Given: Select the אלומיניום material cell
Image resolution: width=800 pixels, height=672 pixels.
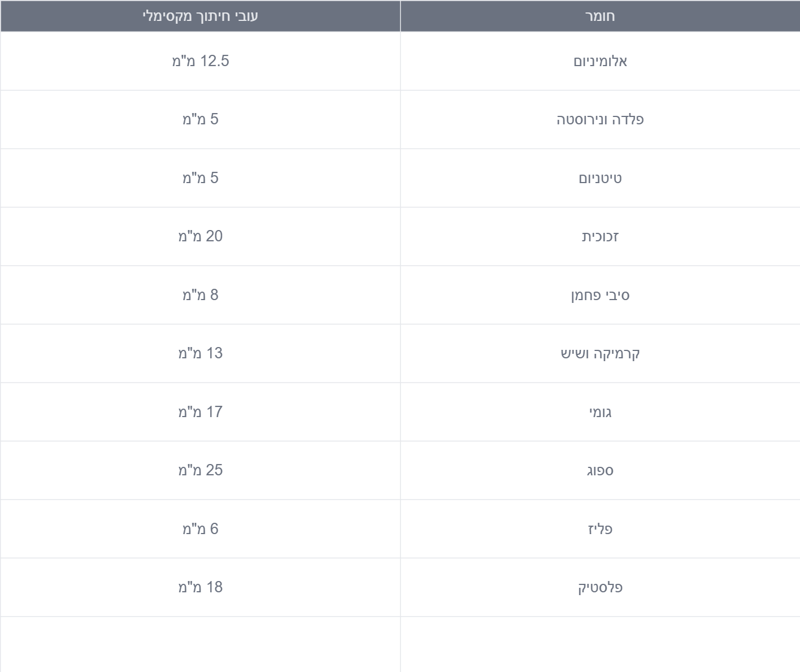Looking at the screenshot, I should point(600,61).
